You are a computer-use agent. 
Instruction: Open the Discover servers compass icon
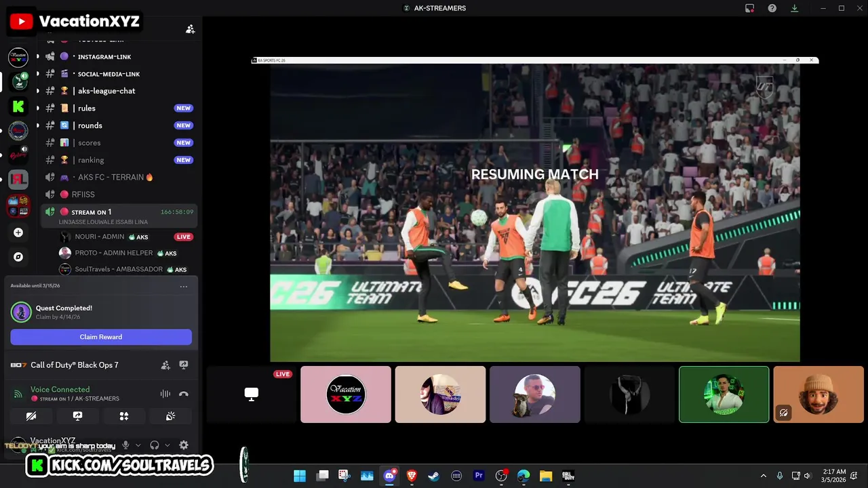coord(18,257)
